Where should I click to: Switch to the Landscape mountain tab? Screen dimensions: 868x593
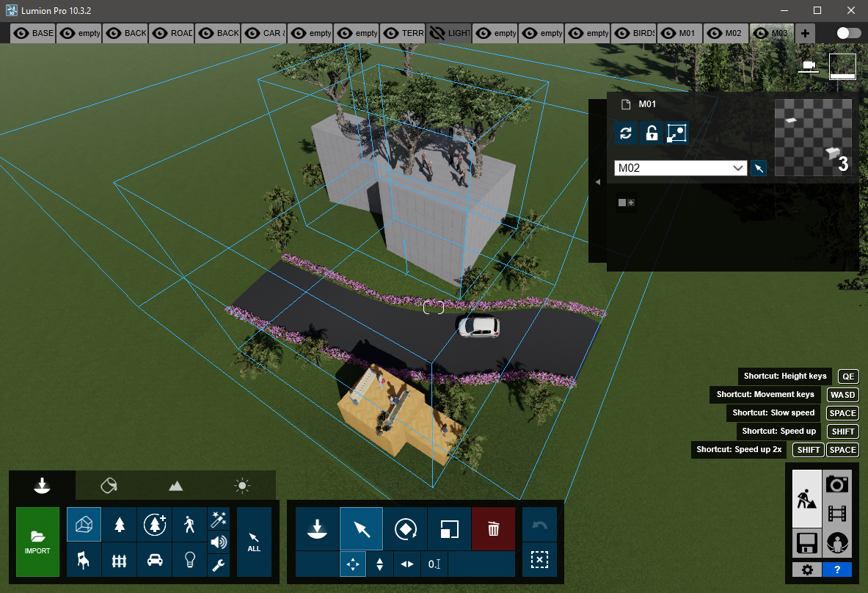coord(175,486)
